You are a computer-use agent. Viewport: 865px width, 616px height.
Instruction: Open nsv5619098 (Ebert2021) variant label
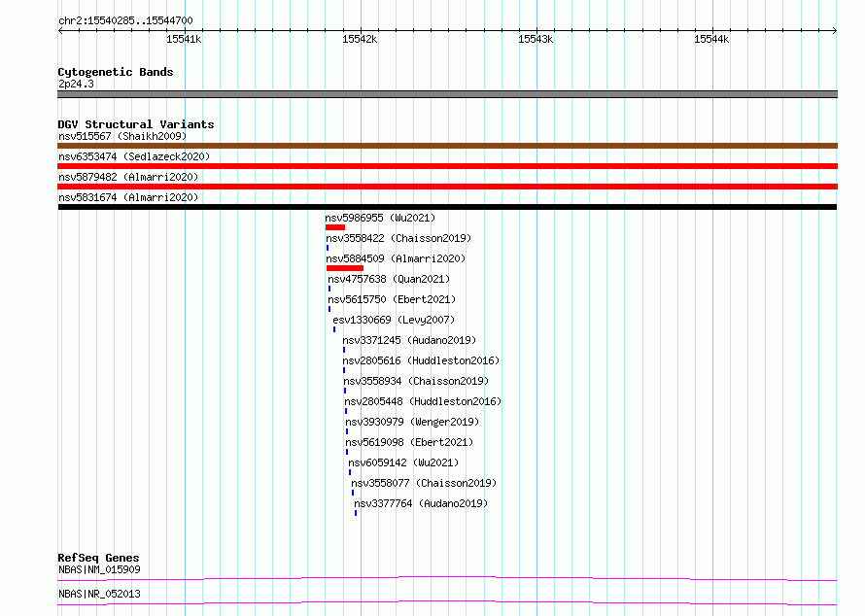(409, 442)
